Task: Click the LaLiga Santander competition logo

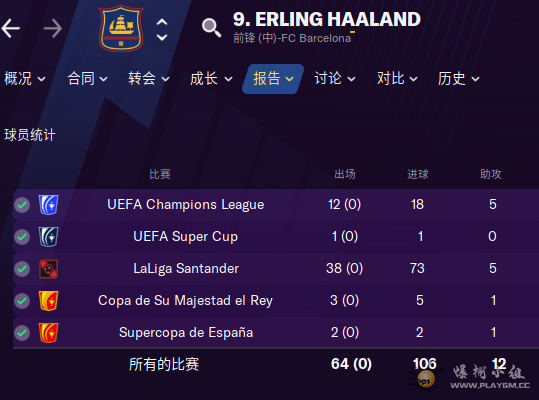Action: pyautogui.click(x=48, y=269)
